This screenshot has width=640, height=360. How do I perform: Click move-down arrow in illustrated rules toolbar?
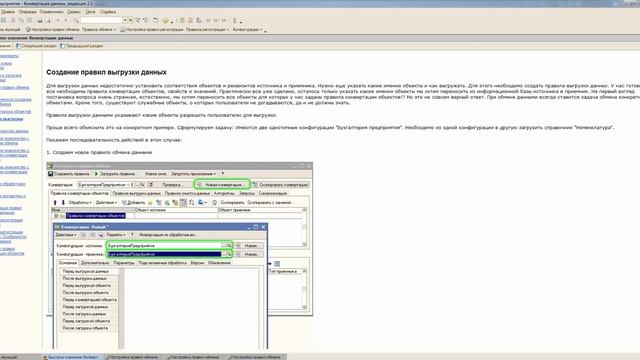pos(63,202)
